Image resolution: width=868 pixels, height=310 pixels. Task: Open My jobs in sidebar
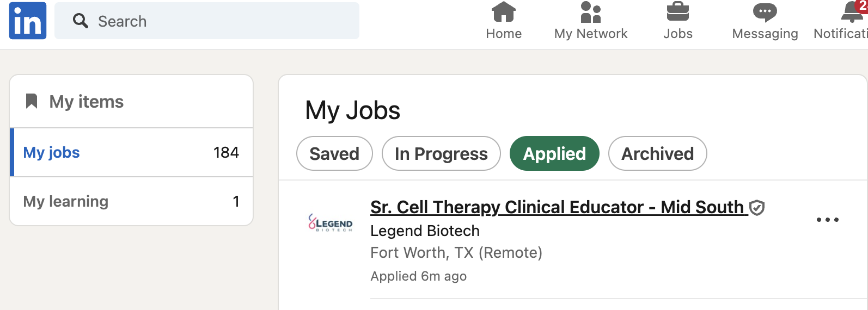tap(131, 152)
